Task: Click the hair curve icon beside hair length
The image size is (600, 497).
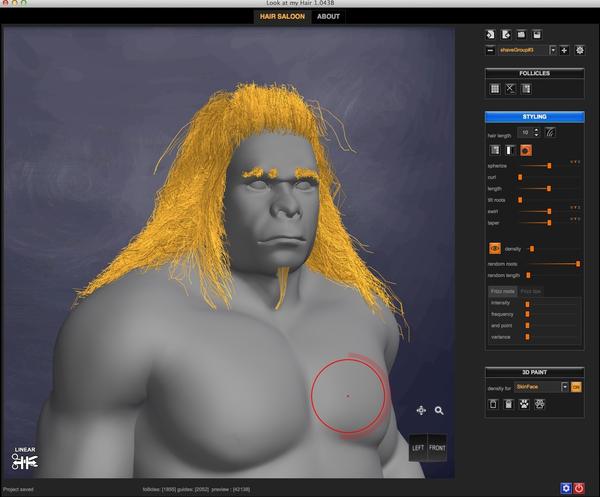Action: pyautogui.click(x=550, y=132)
